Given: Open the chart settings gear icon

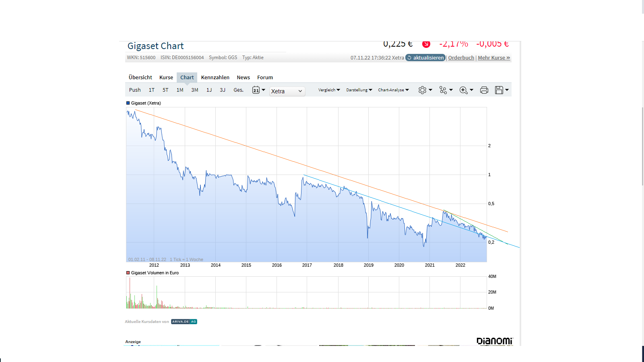Looking at the screenshot, I should (422, 90).
